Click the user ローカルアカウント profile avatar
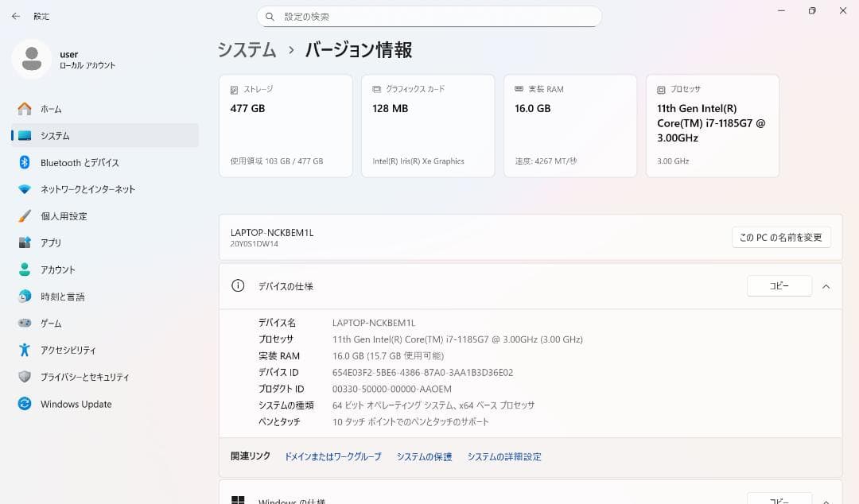The height and width of the screenshot is (504, 859). tap(32, 60)
